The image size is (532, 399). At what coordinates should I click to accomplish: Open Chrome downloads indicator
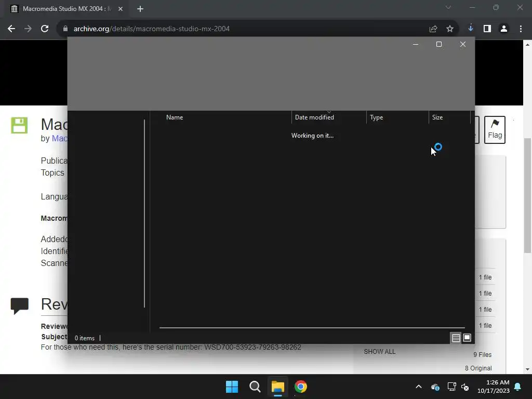tap(471, 28)
